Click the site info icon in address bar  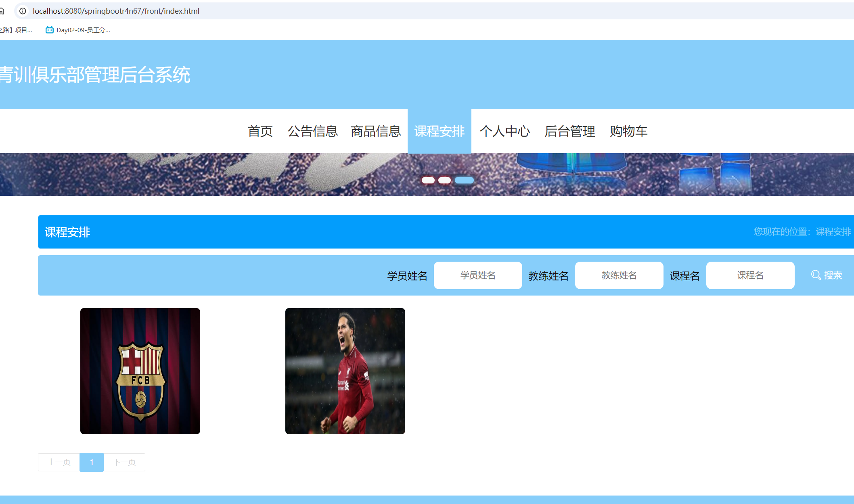pyautogui.click(x=23, y=11)
